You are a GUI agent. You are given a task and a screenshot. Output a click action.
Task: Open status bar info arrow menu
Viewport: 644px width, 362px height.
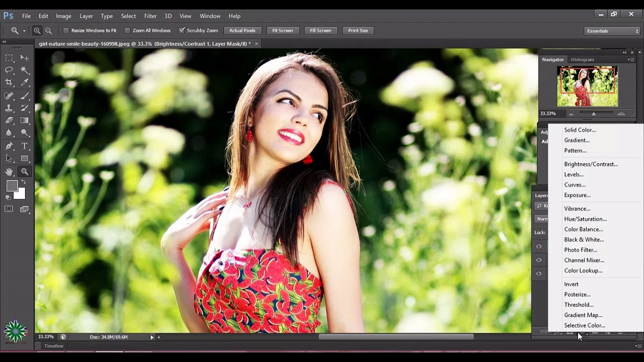[x=152, y=337]
